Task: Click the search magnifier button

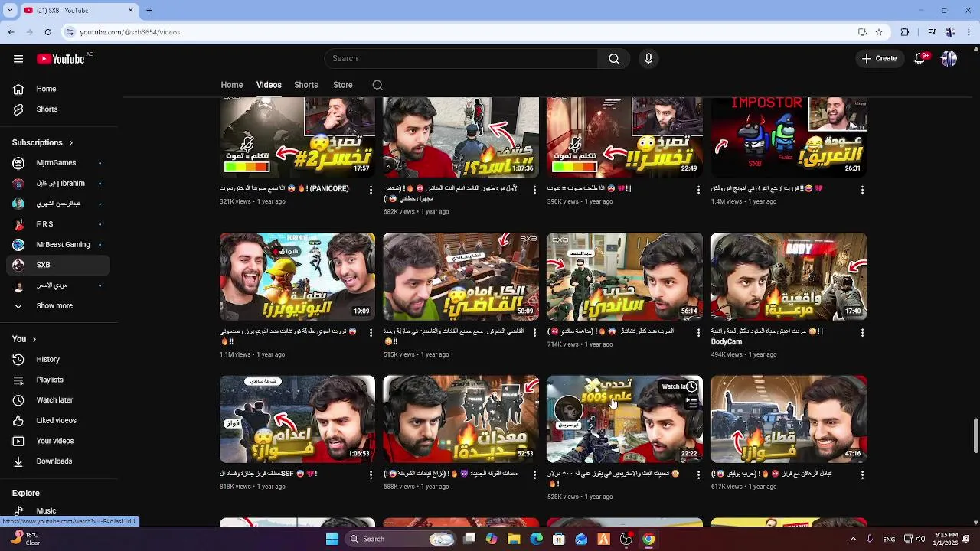Action: click(x=614, y=59)
